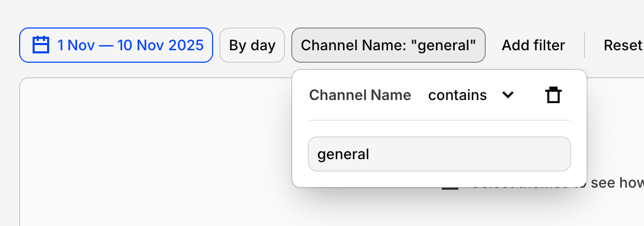Click the divider line under Channel Name row

(x=439, y=120)
